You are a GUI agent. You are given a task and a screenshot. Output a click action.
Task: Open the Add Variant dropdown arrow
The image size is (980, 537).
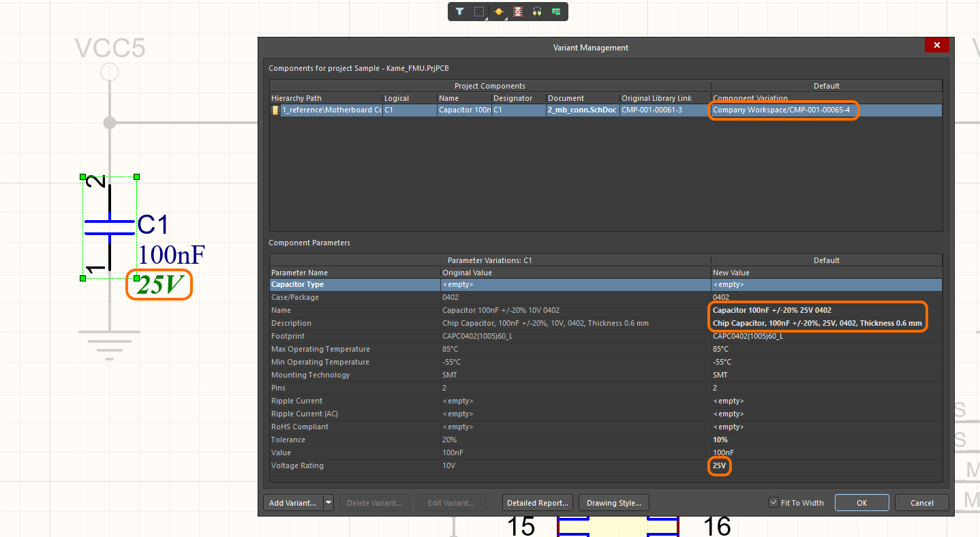[x=328, y=503]
